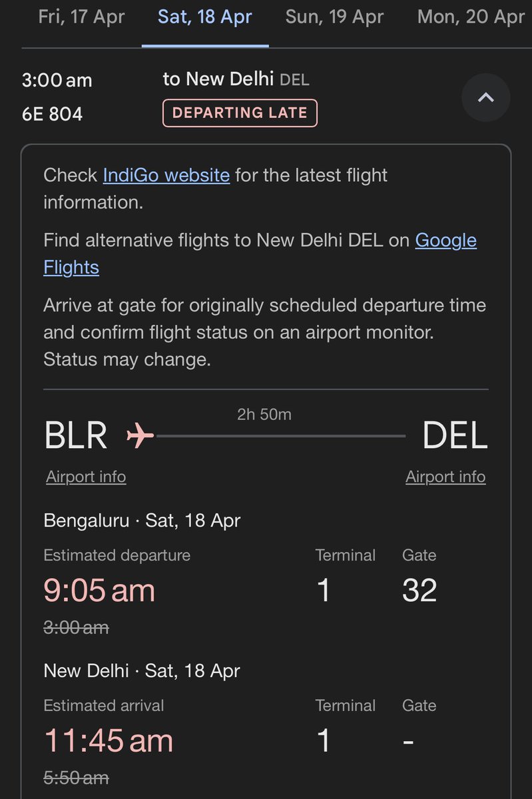Viewport: 532px width, 799px height.
Task: Click the BLR airport code
Action: 76,436
